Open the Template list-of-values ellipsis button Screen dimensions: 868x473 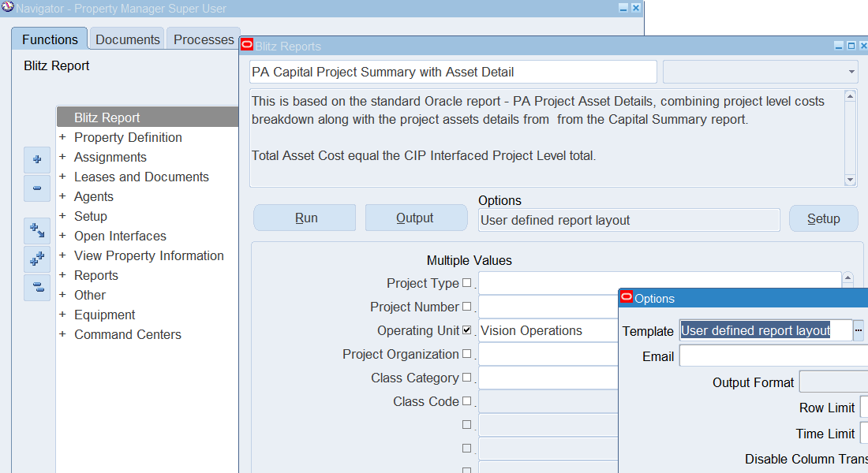[858, 330]
